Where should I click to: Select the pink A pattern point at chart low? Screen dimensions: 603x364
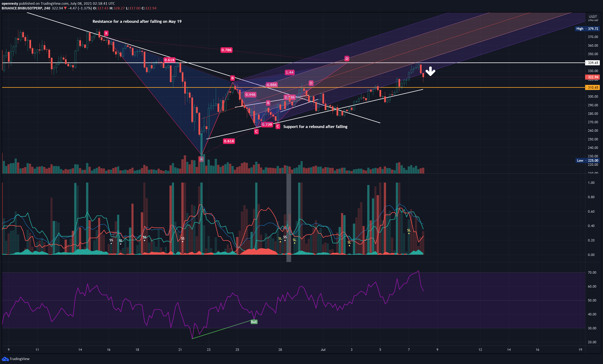pyautogui.click(x=201, y=159)
